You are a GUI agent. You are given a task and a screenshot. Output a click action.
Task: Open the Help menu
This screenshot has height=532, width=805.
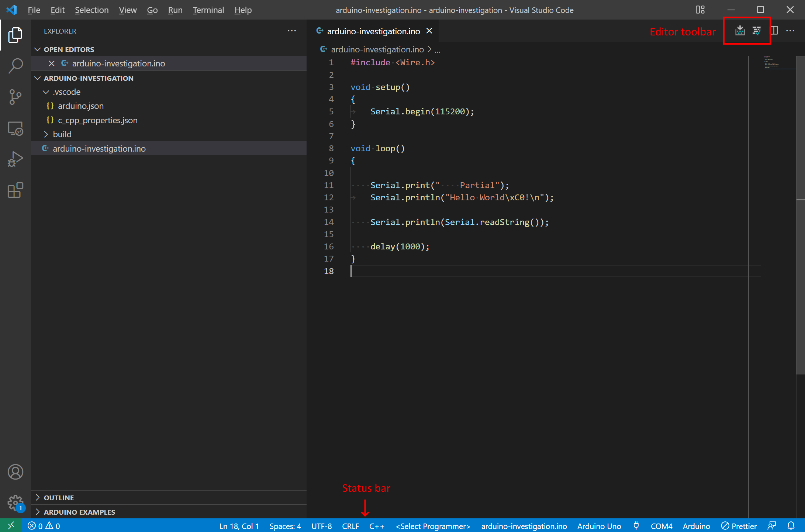point(243,10)
